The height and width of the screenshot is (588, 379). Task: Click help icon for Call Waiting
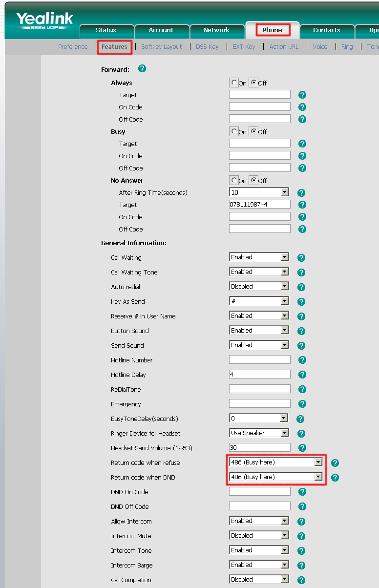pyautogui.click(x=301, y=258)
